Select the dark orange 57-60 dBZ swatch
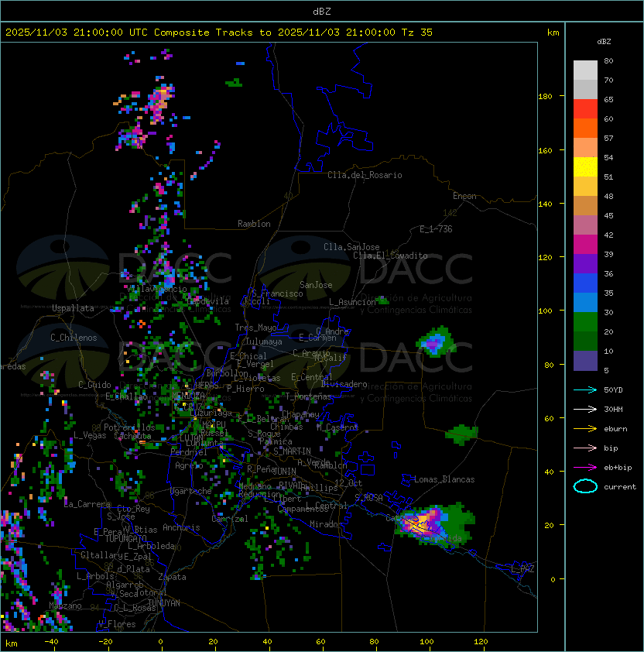Image resolution: width=644 pixels, height=652 pixels. [x=585, y=129]
